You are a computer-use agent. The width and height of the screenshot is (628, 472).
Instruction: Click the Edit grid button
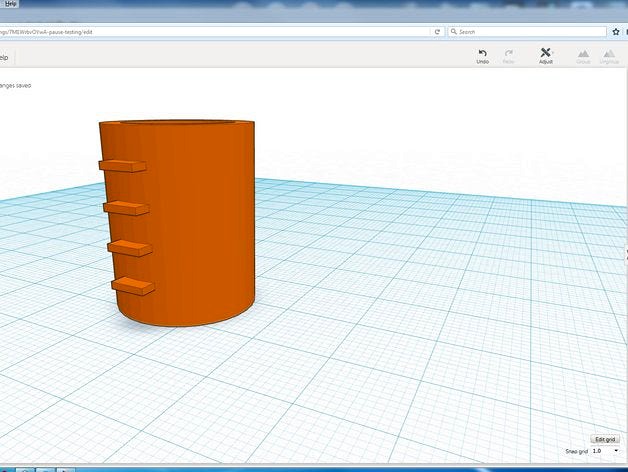pos(605,439)
